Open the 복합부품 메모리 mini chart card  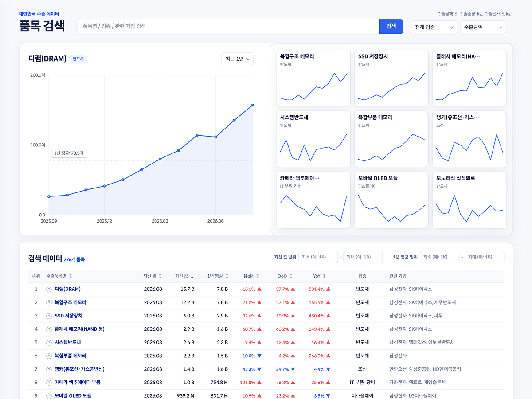[x=391, y=139]
